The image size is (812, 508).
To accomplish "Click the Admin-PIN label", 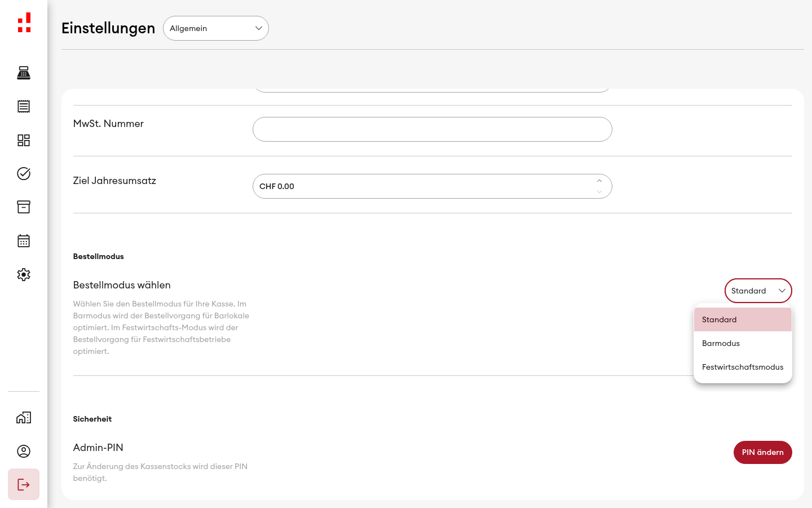I will (x=98, y=448).
